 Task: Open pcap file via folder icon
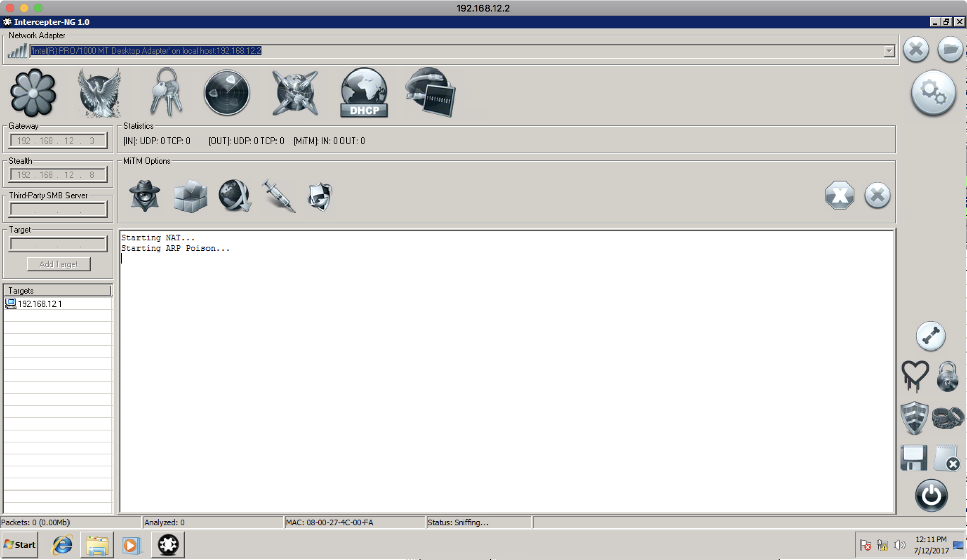[x=950, y=50]
